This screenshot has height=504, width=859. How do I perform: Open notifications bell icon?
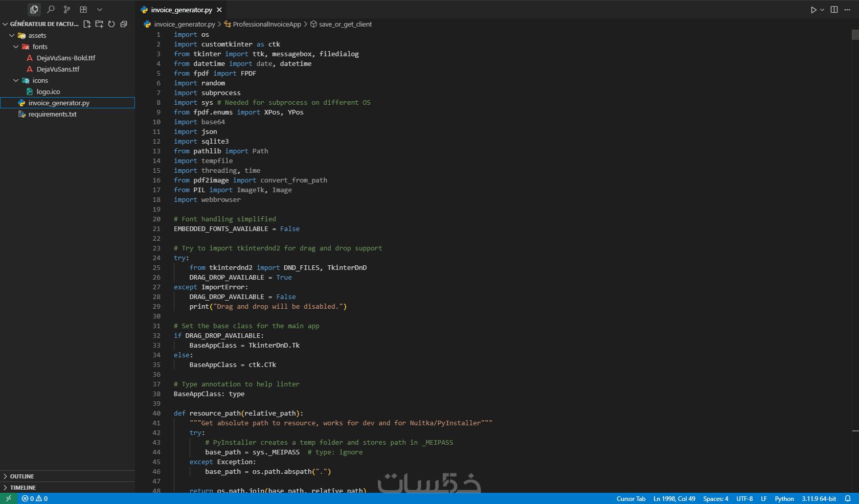tap(848, 498)
